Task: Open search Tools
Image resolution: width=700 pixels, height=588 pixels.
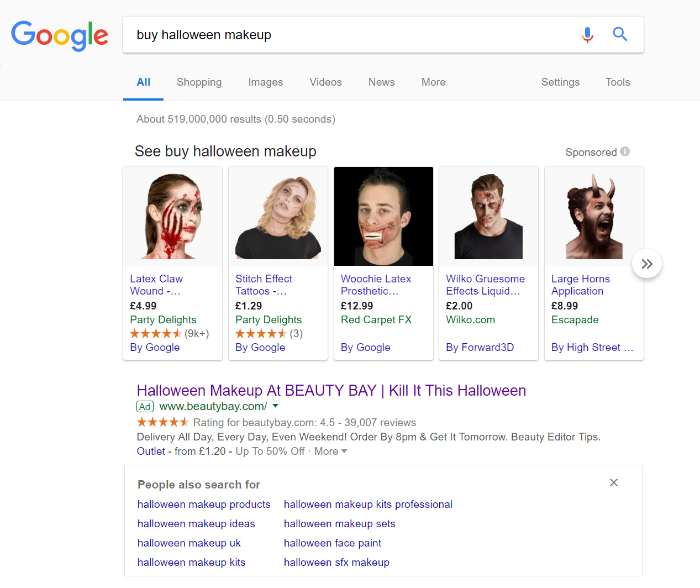Action: click(x=618, y=82)
